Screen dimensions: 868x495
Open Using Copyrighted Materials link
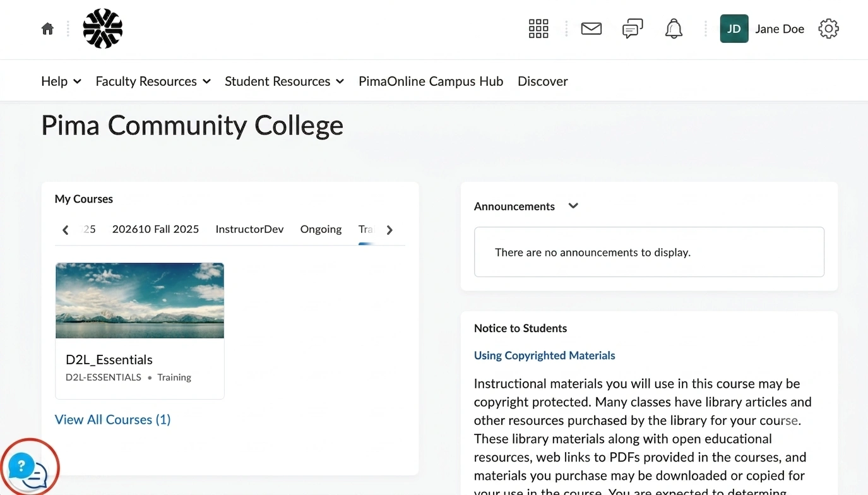click(544, 355)
